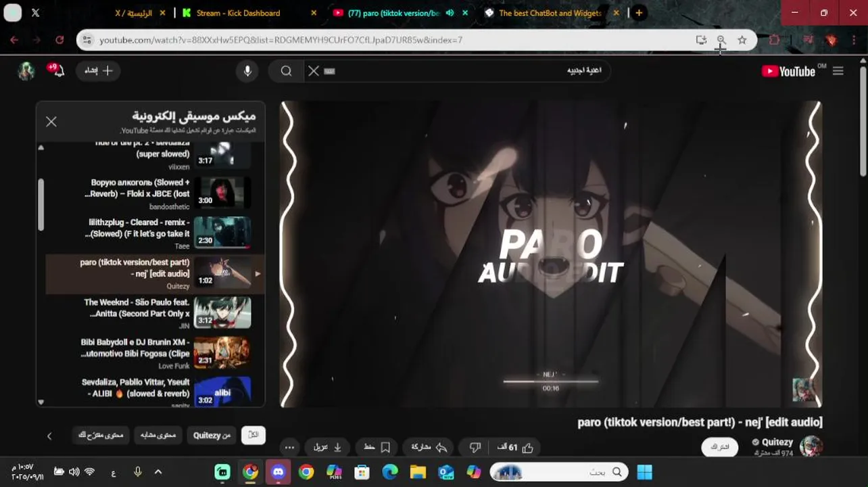Select the 'محتوى مقترح لك' filter chip

[x=101, y=435]
